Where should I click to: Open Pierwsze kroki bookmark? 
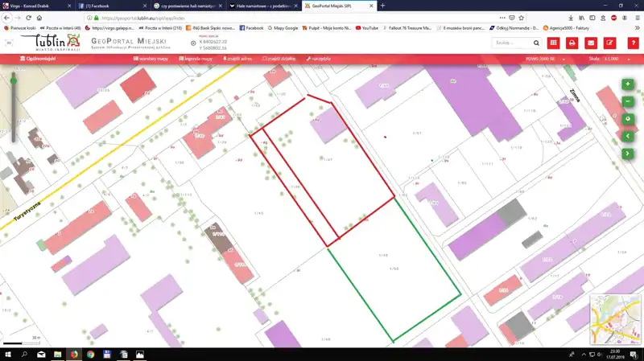pos(19,28)
